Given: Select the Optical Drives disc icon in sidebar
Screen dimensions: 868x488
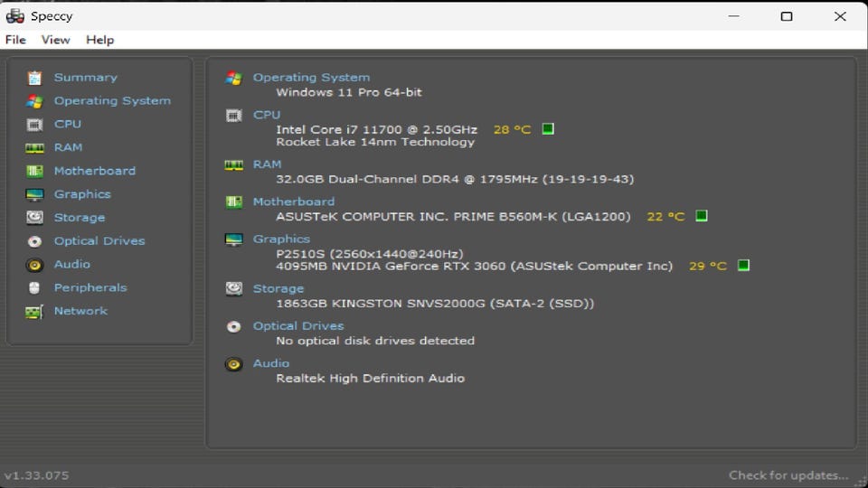Looking at the screenshot, I should tap(34, 241).
